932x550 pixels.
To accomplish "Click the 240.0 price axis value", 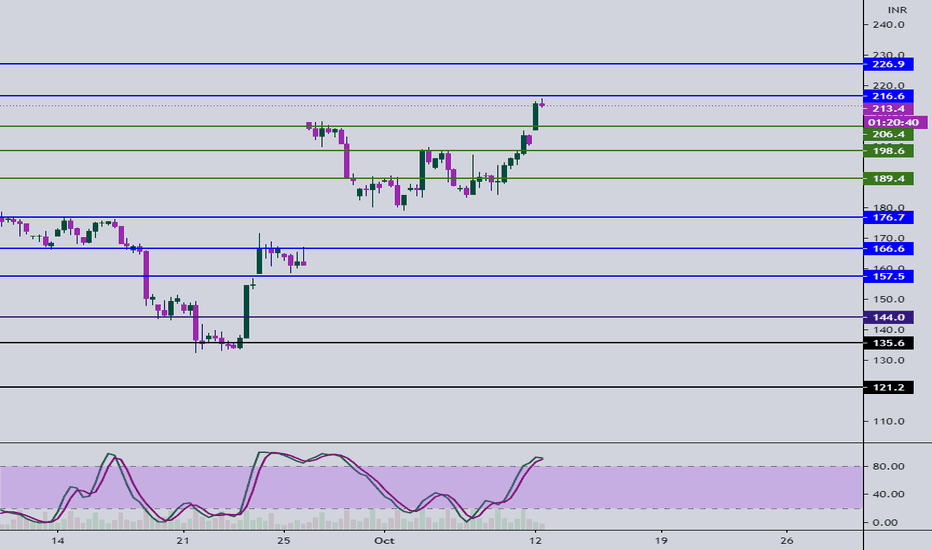I will coord(889,25).
